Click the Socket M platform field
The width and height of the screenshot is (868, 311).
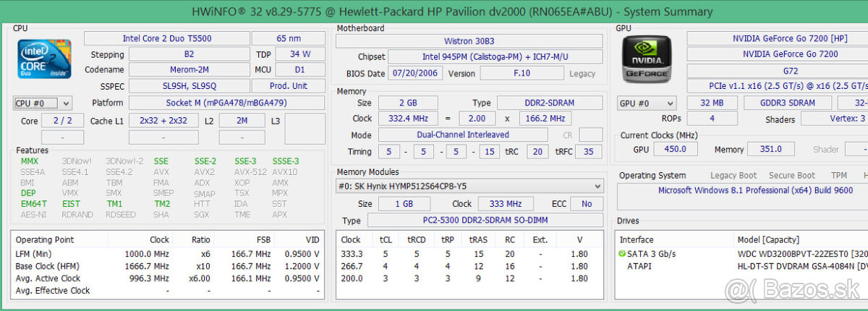226,103
